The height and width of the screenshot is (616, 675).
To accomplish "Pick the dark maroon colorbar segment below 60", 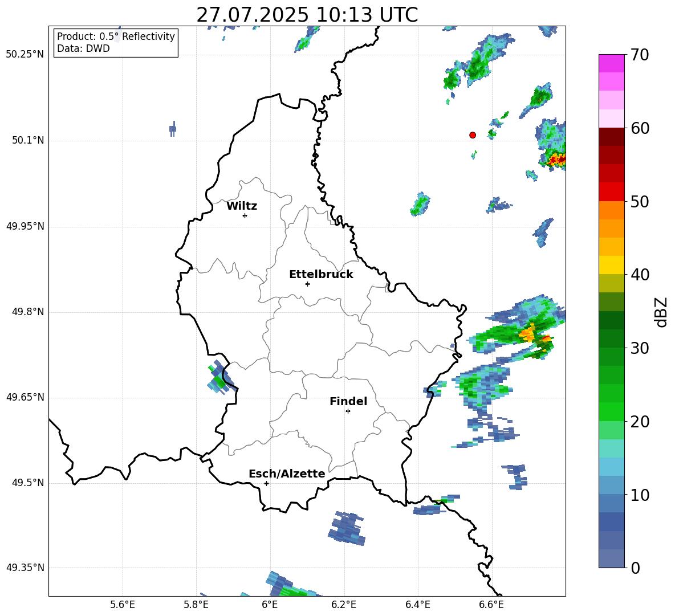I will pyautogui.click(x=611, y=137).
